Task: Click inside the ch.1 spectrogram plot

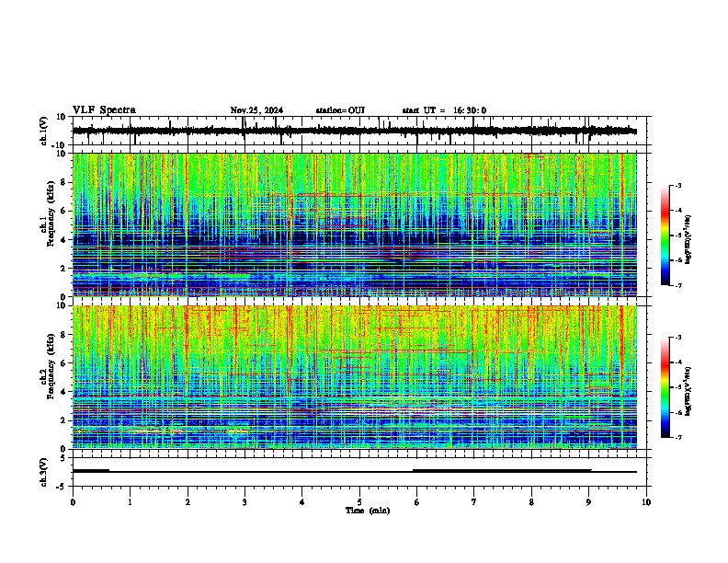Action: pyautogui.click(x=355, y=224)
